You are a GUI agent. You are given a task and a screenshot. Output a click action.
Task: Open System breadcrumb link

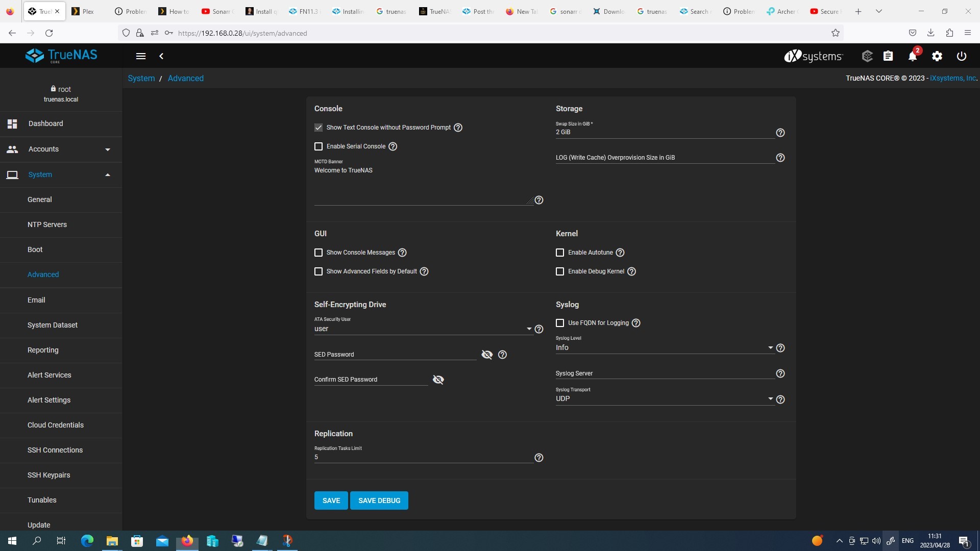click(x=141, y=78)
